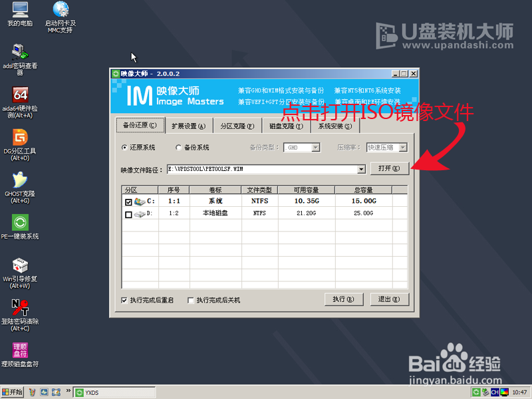This screenshot has height=399, width=532.
Task: Click the 执行 button
Action: [343, 299]
